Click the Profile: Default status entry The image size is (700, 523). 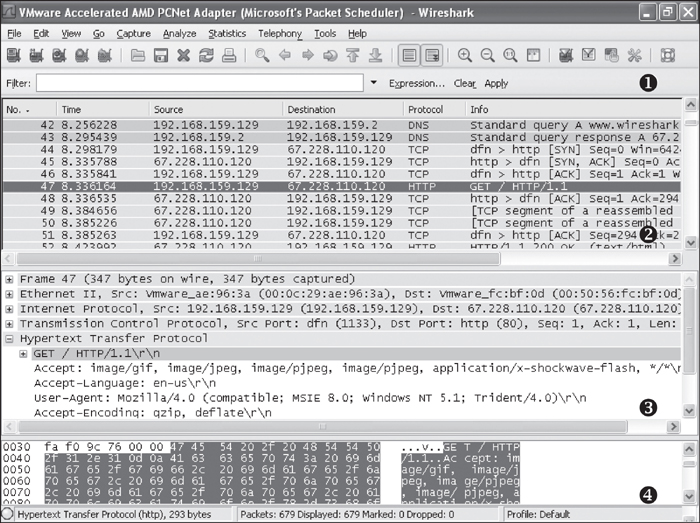(x=538, y=515)
